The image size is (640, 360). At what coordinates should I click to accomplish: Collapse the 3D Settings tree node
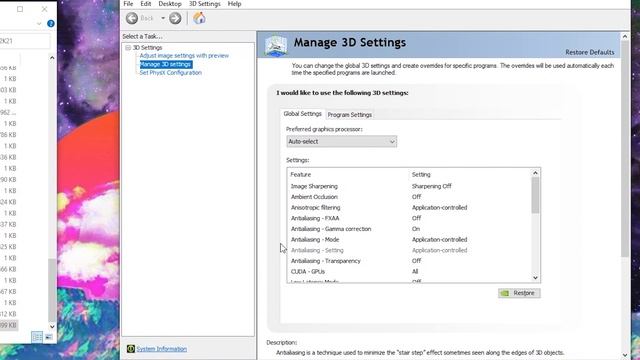(x=128, y=48)
